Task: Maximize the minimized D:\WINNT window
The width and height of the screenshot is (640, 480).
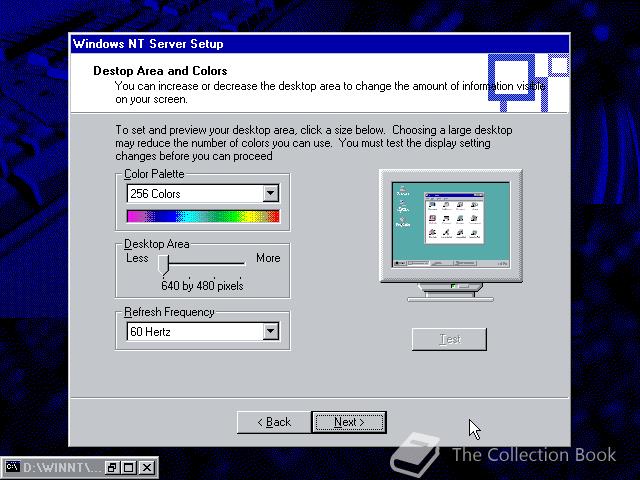Action: click(129, 467)
